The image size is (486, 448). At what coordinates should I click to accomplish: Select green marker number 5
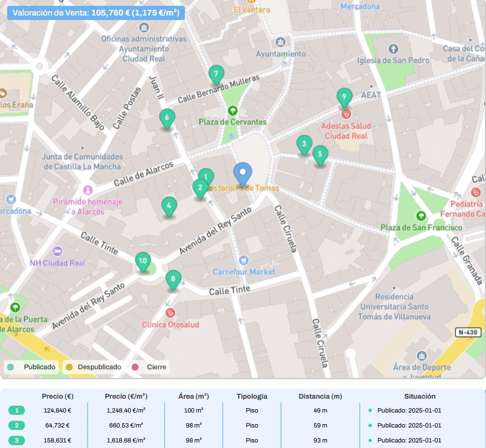[x=320, y=155]
